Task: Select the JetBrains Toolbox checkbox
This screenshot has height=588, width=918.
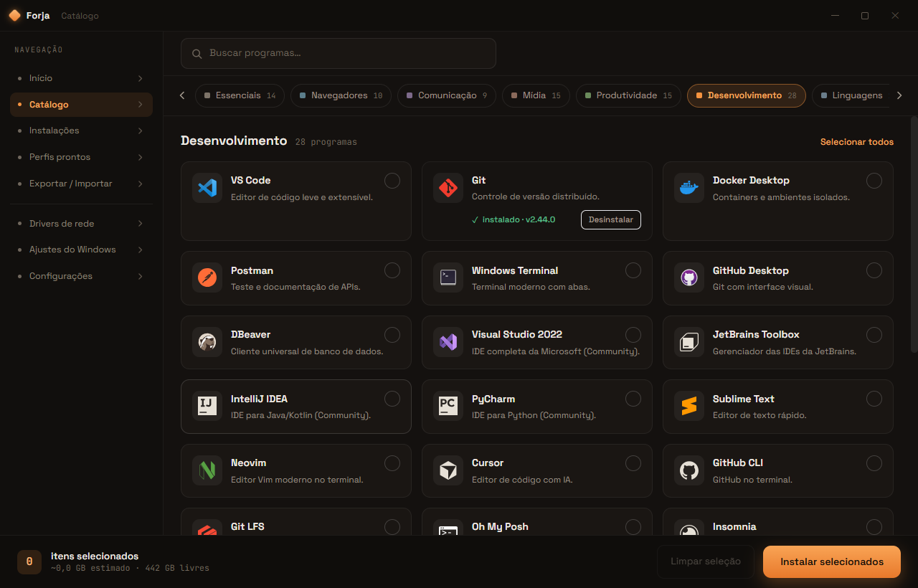Action: pos(874,335)
